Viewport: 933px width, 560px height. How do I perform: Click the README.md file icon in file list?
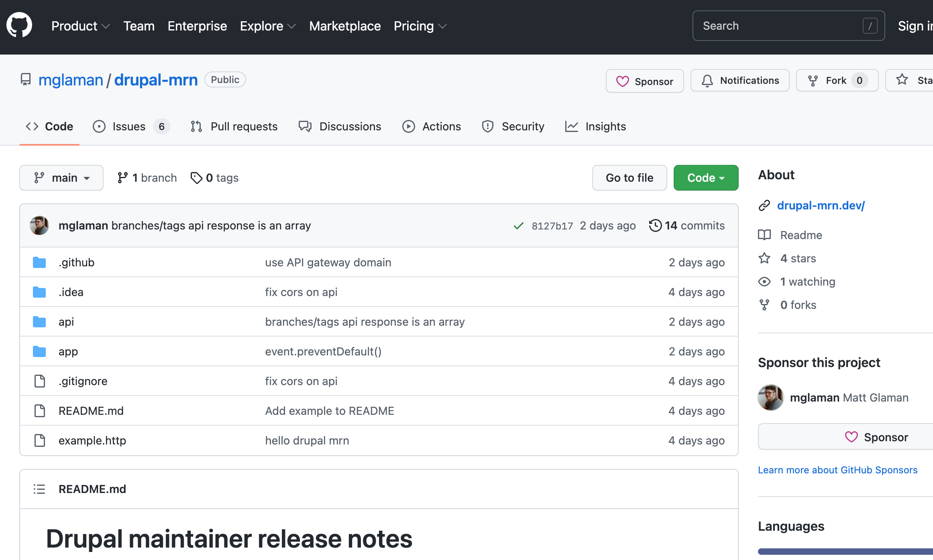coord(39,411)
